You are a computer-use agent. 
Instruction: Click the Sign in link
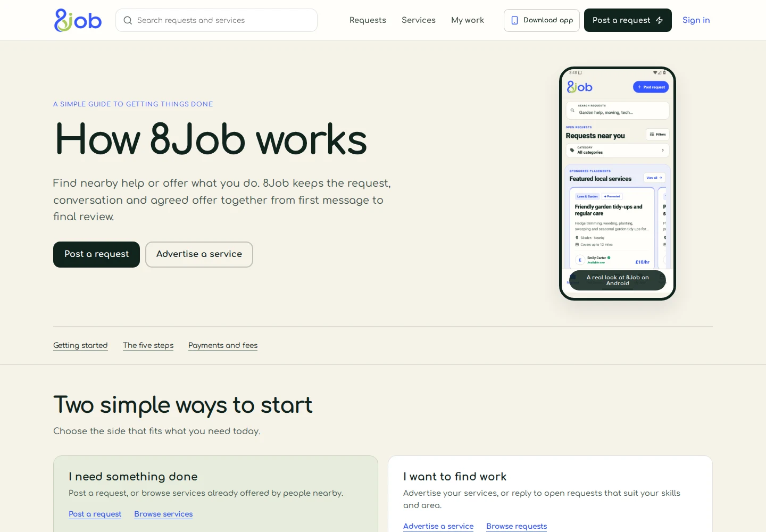coord(696,20)
